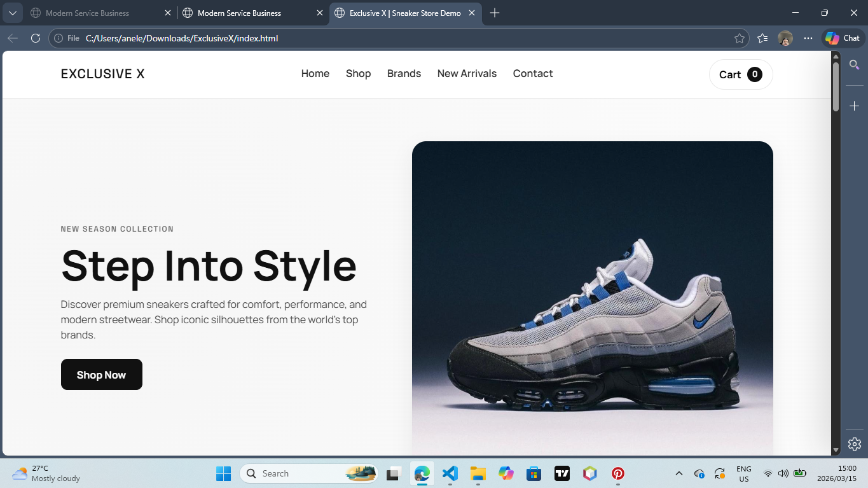Click the 'NEW SEASON COLLECTION' label

click(117, 229)
